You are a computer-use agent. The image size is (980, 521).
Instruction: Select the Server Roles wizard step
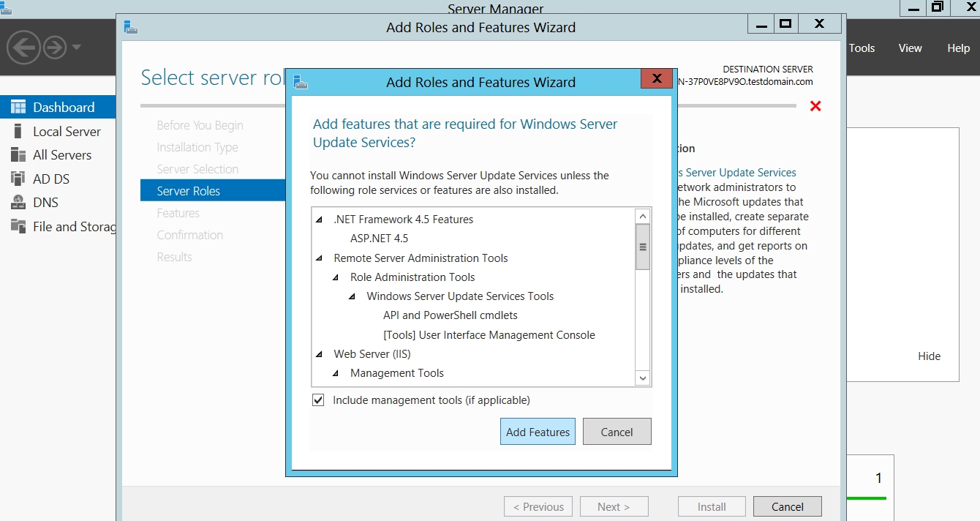[x=213, y=190]
